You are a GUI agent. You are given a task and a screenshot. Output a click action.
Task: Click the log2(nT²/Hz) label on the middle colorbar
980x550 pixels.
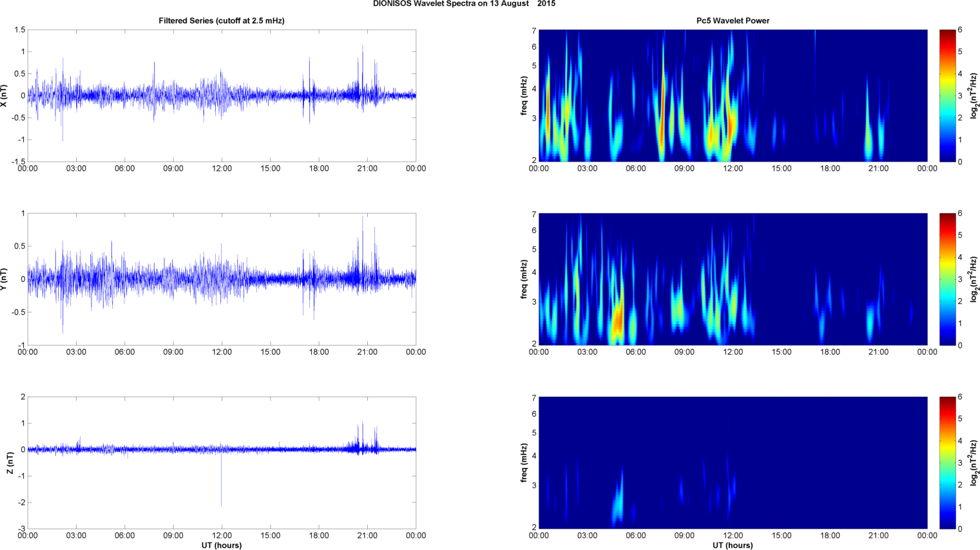[974, 279]
